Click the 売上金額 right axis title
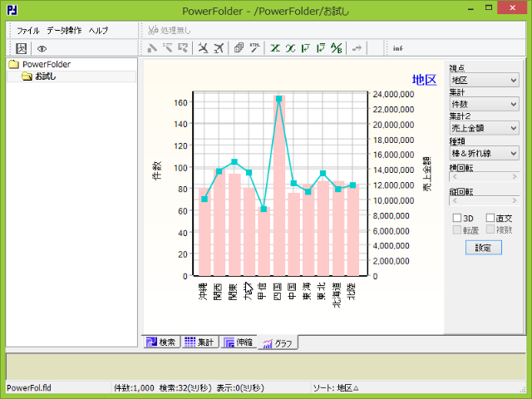The width and height of the screenshot is (532, 399). click(x=427, y=174)
